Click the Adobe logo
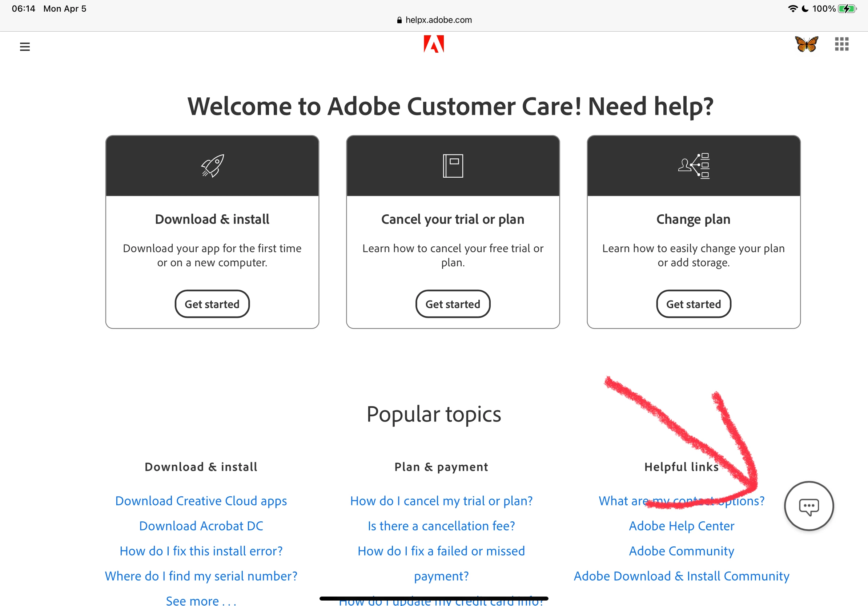 click(x=434, y=44)
